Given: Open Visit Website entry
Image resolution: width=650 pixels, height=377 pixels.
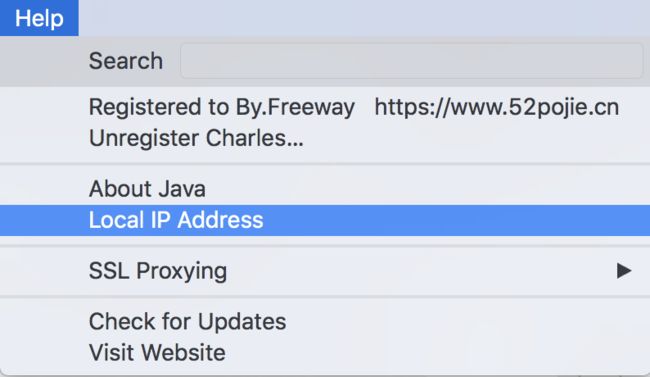Looking at the screenshot, I should click(325, 353).
